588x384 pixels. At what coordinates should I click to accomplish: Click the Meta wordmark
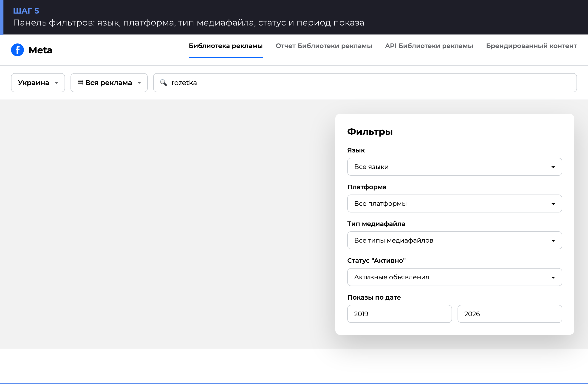point(40,50)
